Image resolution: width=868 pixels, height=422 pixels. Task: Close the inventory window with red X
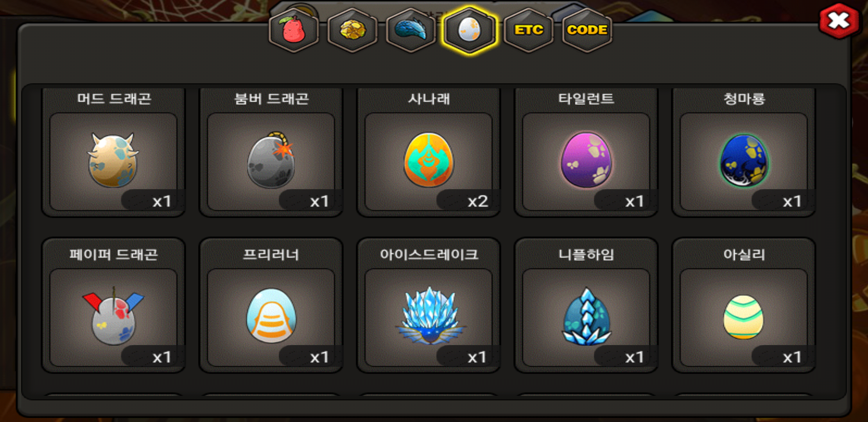(839, 21)
